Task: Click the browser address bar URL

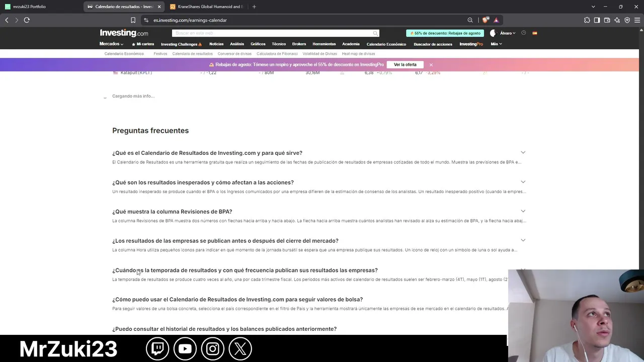Action: tap(190, 20)
